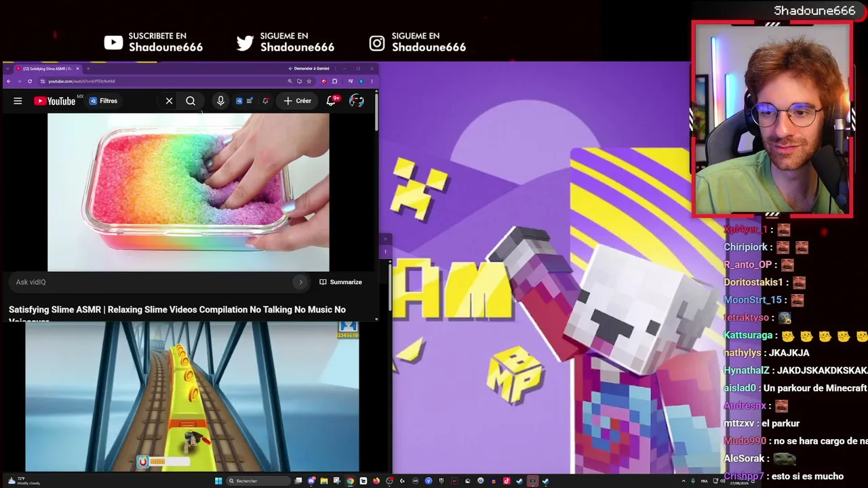Click the YouTube page vertical scrollbar
The height and width of the screenshot is (488, 868).
point(376,112)
